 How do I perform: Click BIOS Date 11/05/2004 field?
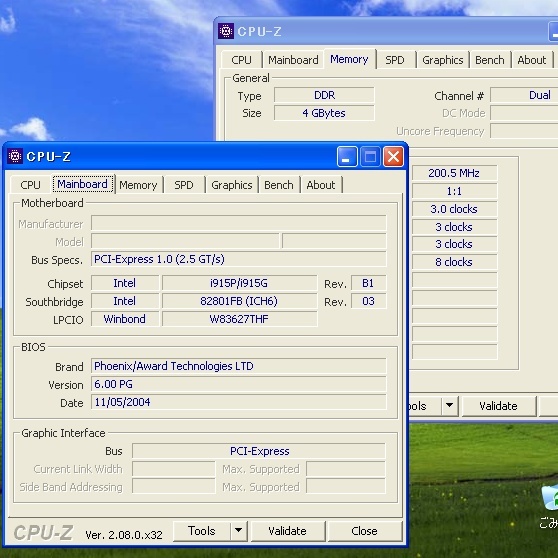tap(239, 402)
